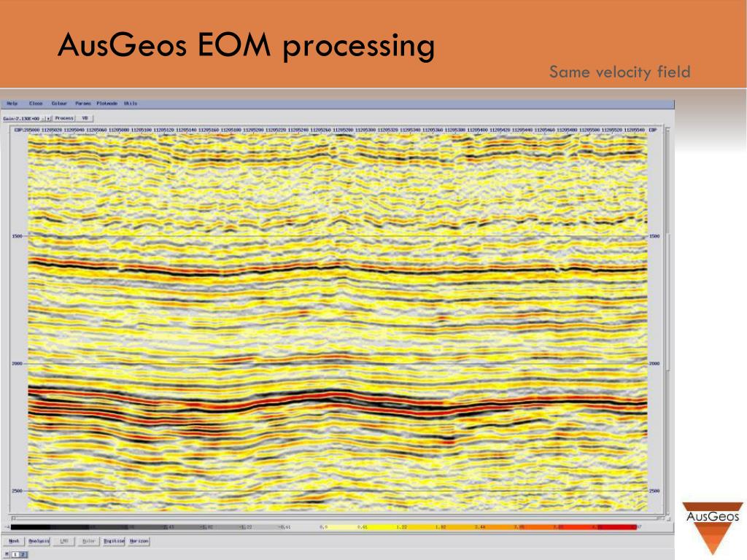
Task: Click the VB button
Action: [x=85, y=118]
